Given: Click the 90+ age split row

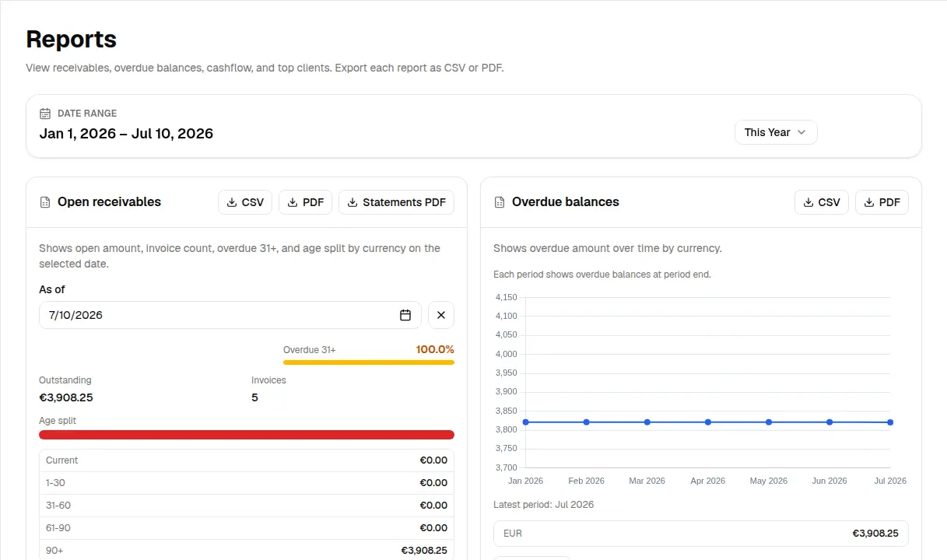Looking at the screenshot, I should [x=247, y=550].
